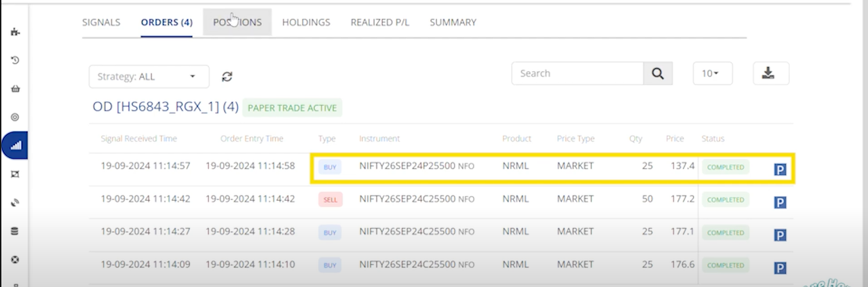The width and height of the screenshot is (868, 287).
Task: Switch to the Positions tab
Action: (x=237, y=22)
